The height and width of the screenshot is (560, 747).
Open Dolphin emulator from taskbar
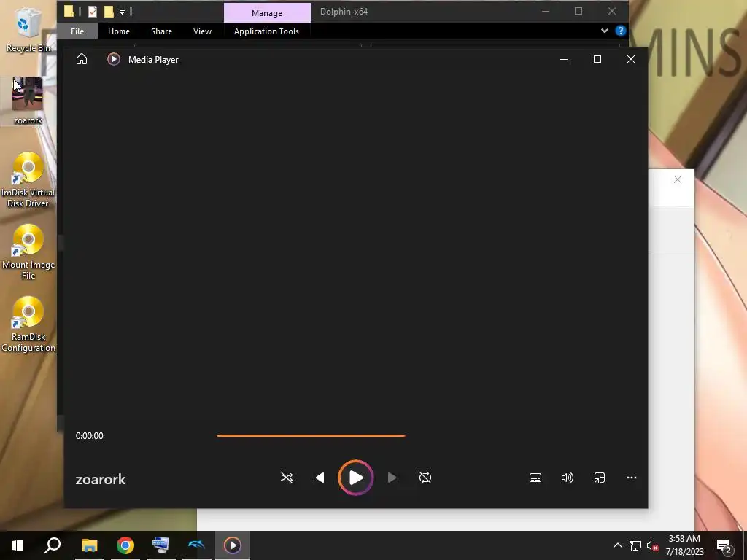click(x=196, y=545)
